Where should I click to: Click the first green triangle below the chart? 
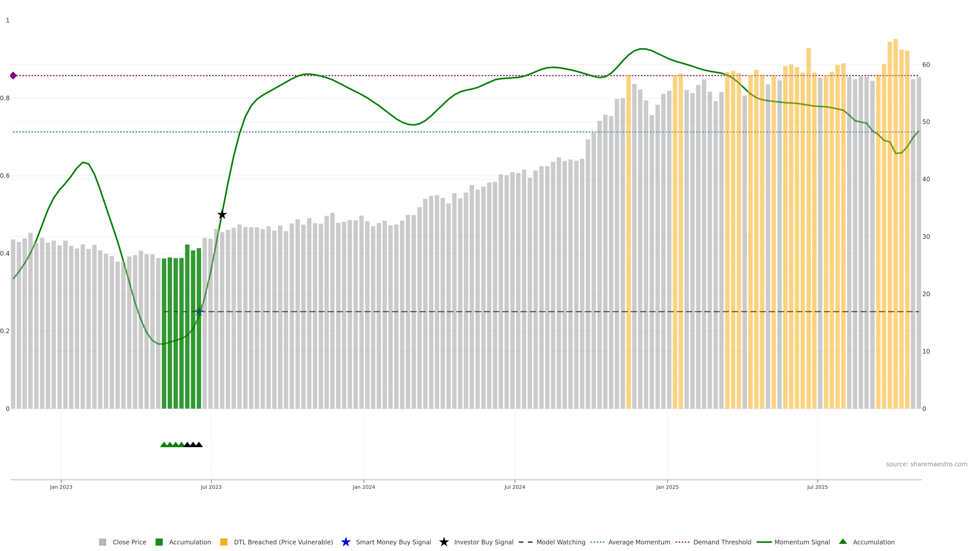click(x=164, y=445)
